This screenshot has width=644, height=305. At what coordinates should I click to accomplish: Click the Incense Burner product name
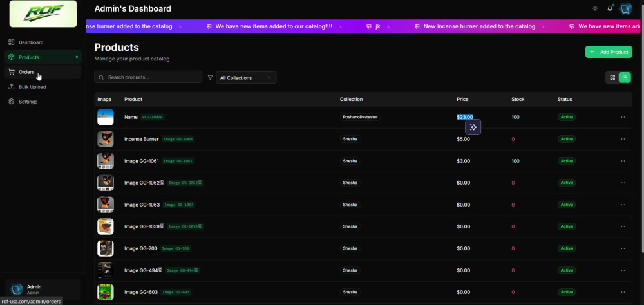(x=141, y=139)
